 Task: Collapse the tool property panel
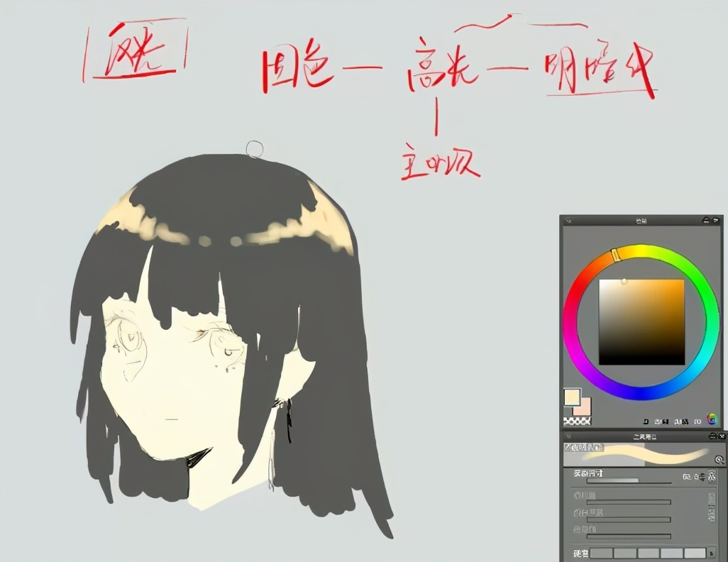[712, 436]
